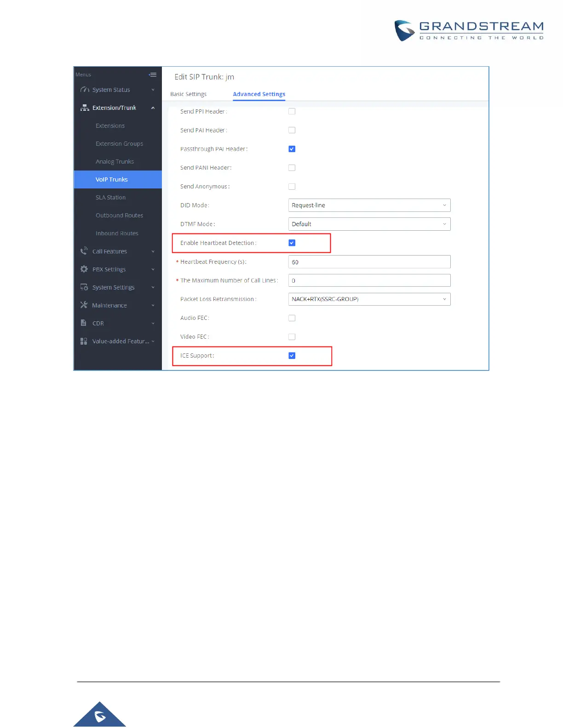Enable Send PPI Header checkbox
Screen dimensions: 563x728
(292, 111)
